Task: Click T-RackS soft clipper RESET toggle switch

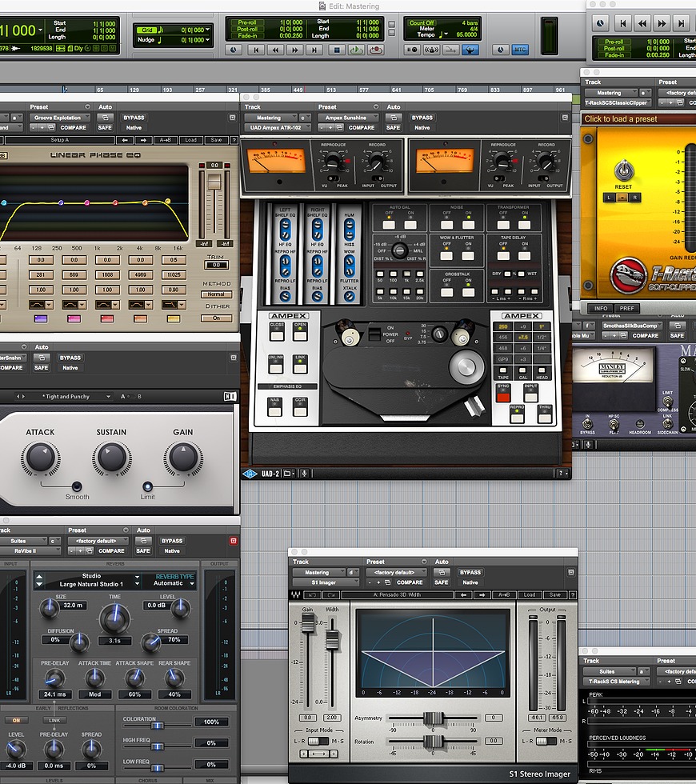Action: pyautogui.click(x=623, y=170)
